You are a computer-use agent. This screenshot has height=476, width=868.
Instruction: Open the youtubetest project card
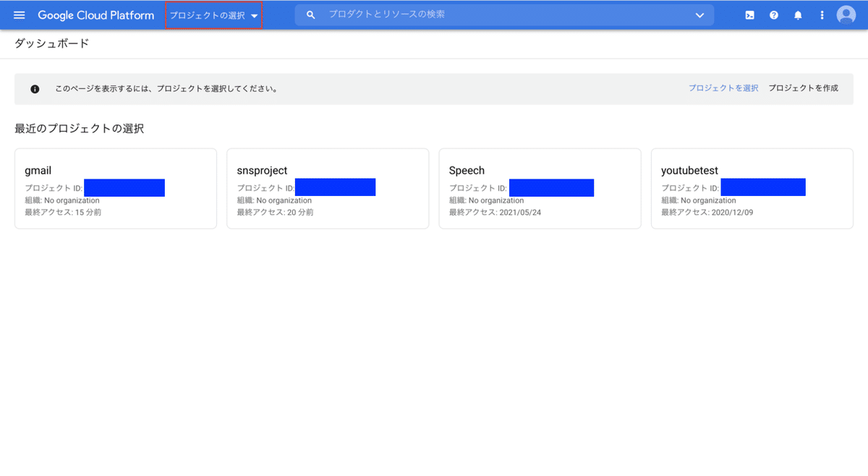[x=752, y=189]
